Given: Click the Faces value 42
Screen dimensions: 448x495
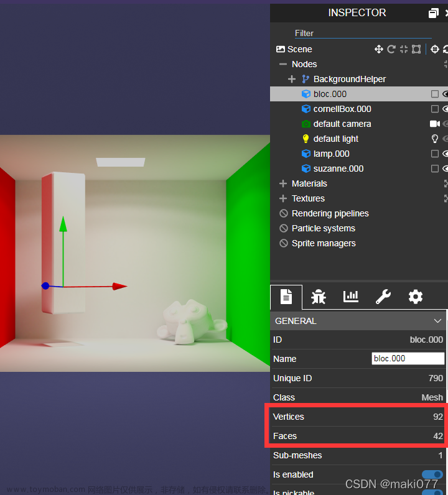Looking at the screenshot, I should point(438,436).
